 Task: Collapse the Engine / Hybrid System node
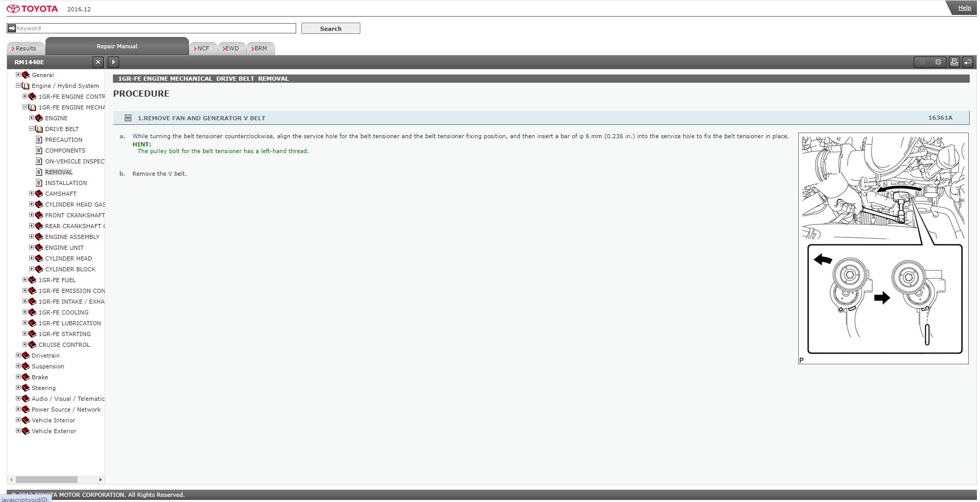tap(18, 86)
